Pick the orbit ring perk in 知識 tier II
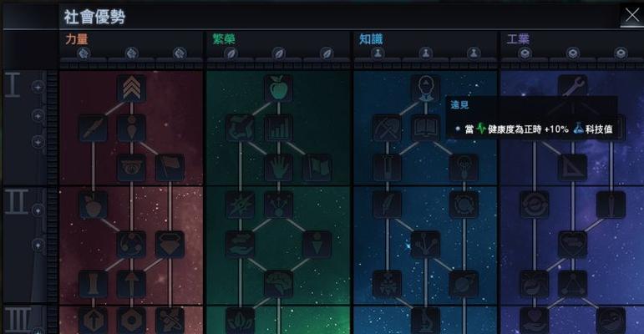The image size is (644, 334). tap(464, 205)
